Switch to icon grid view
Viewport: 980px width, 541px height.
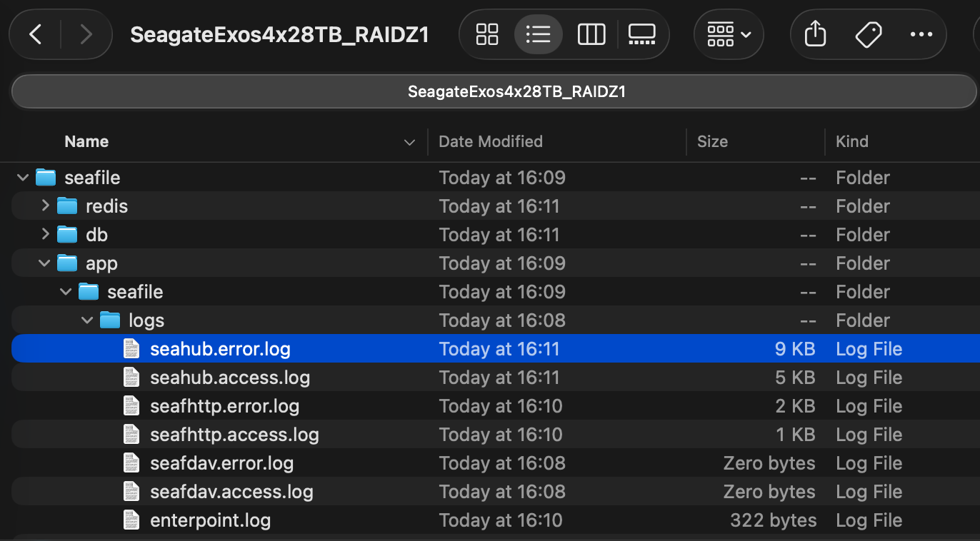487,34
